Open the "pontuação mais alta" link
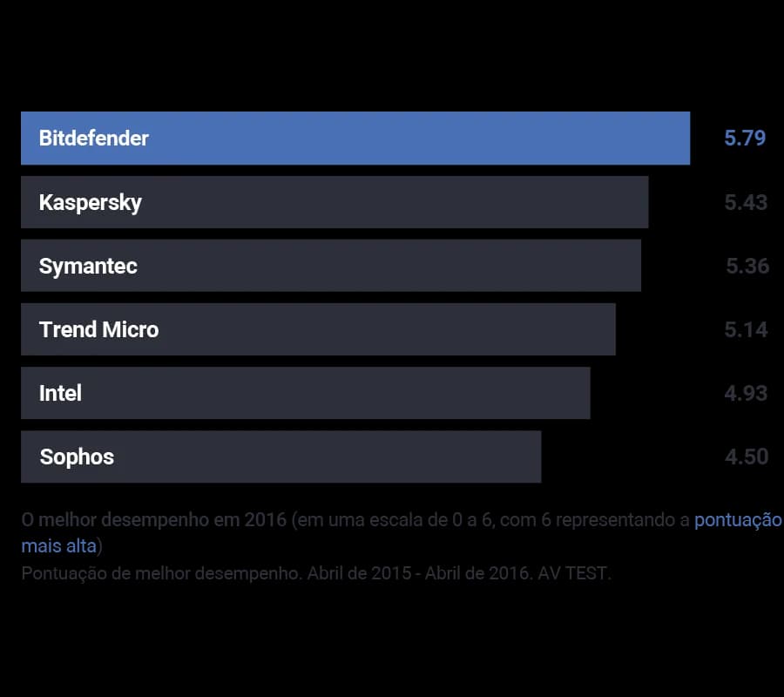The height and width of the screenshot is (697, 784). click(x=737, y=521)
